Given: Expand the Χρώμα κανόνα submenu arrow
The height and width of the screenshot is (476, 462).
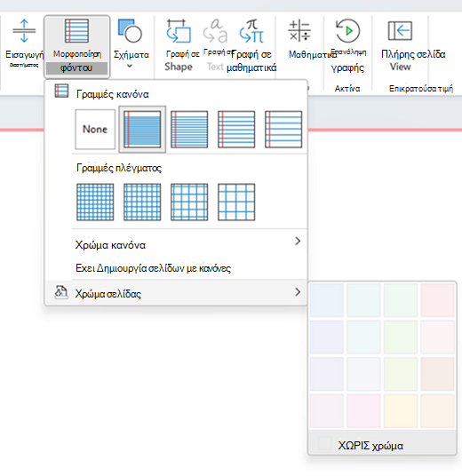Looking at the screenshot, I should pyautogui.click(x=298, y=241).
